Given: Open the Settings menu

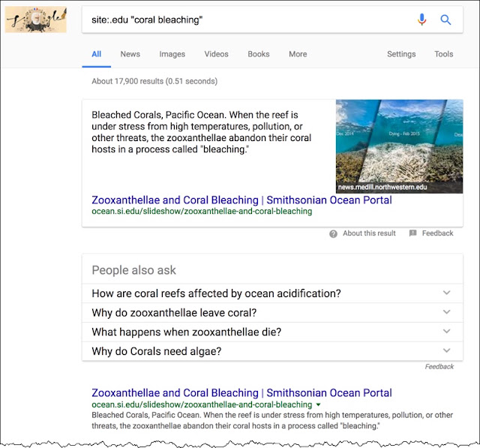Looking at the screenshot, I should tap(401, 54).
